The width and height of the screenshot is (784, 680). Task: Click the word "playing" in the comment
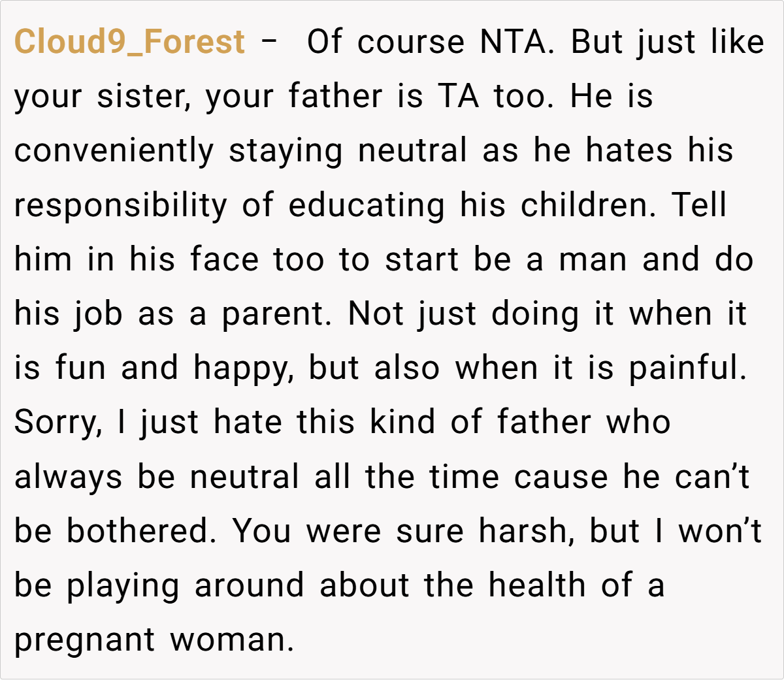122,586
